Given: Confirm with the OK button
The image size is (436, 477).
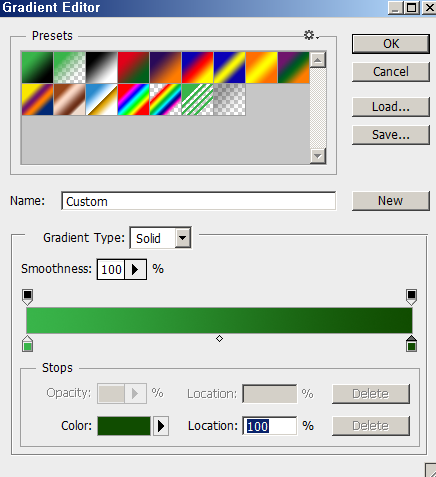Looking at the screenshot, I should coord(391,44).
